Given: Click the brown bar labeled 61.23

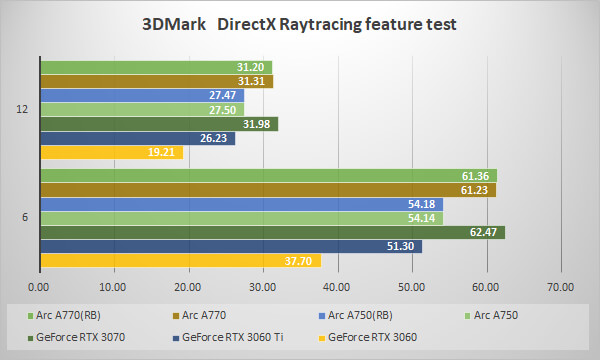Looking at the screenshot, I should pyautogui.click(x=268, y=190).
